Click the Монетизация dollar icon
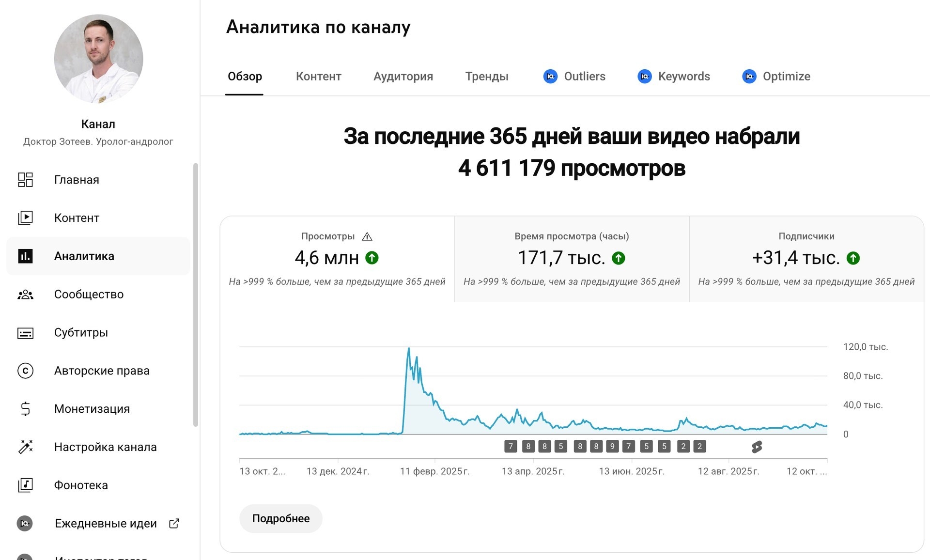The height and width of the screenshot is (560, 930). (25, 409)
